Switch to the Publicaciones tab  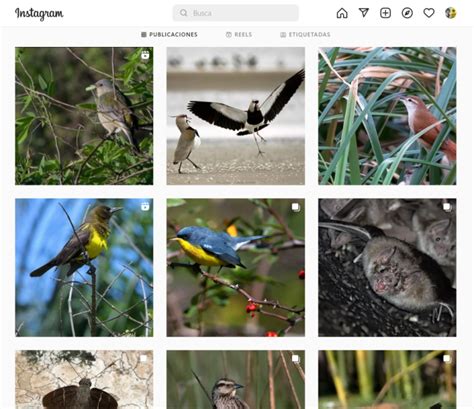click(169, 34)
